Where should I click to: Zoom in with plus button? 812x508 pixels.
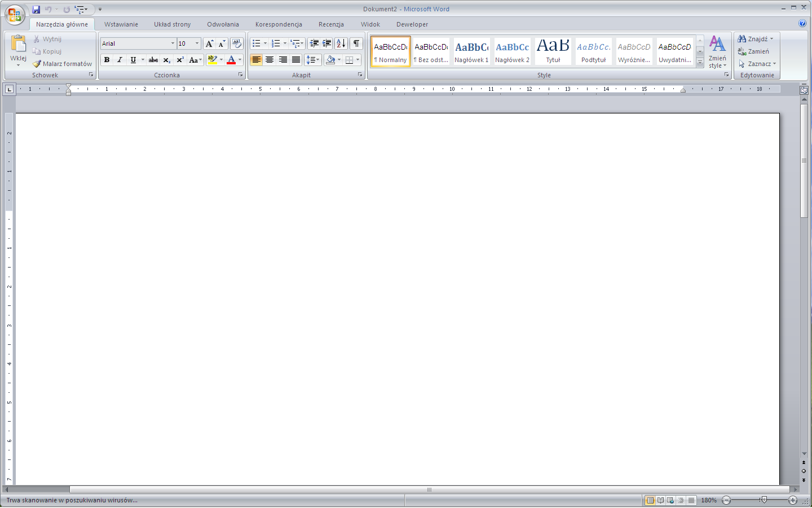point(793,500)
